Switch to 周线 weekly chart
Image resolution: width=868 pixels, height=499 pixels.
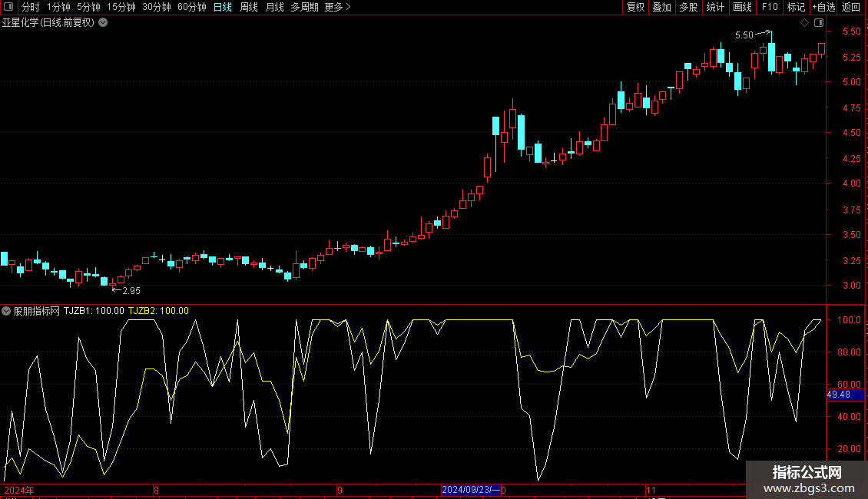(249, 7)
